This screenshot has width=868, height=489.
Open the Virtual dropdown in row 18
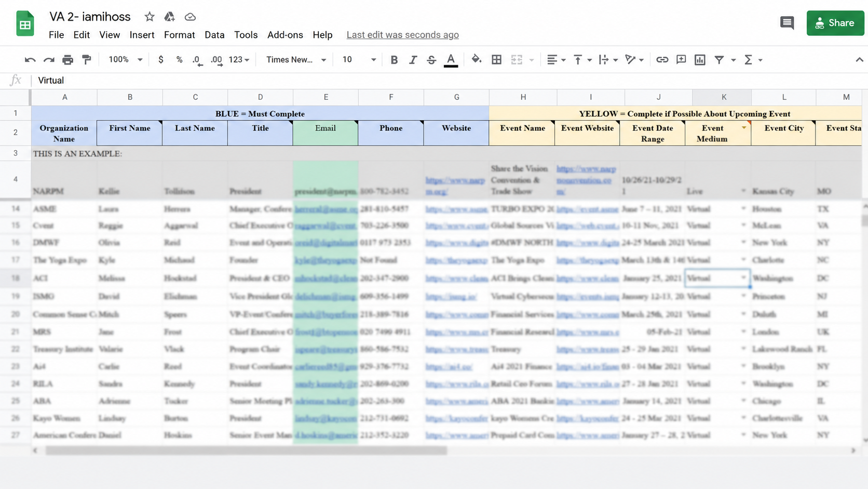coord(743,278)
